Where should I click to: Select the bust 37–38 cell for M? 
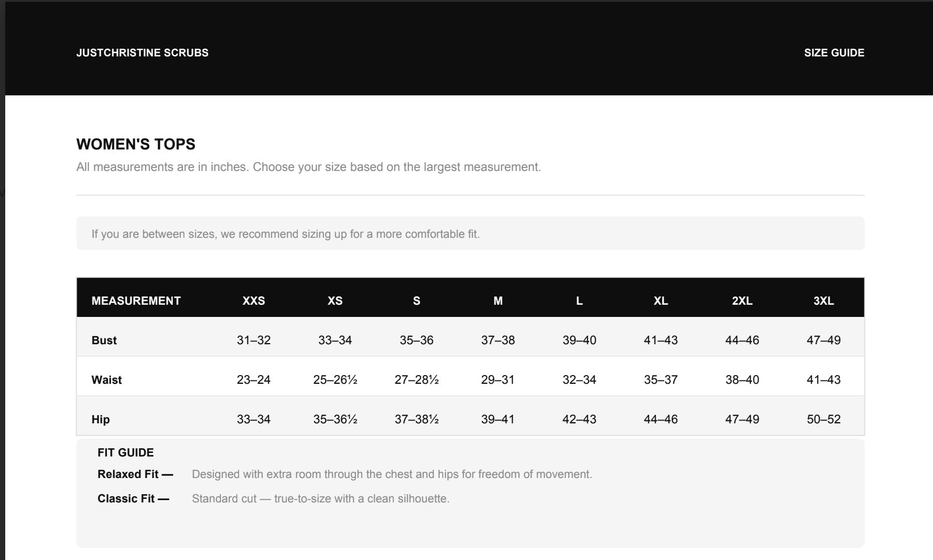click(498, 340)
